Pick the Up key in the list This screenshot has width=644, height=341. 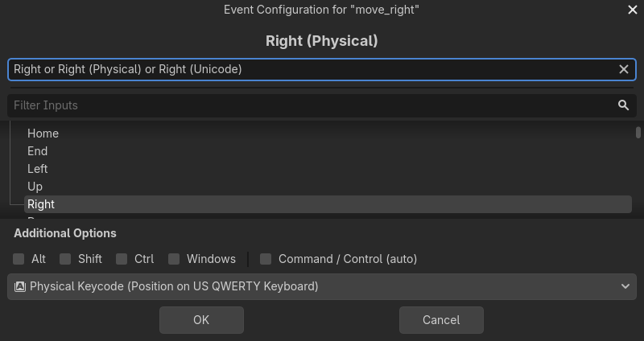coord(35,187)
